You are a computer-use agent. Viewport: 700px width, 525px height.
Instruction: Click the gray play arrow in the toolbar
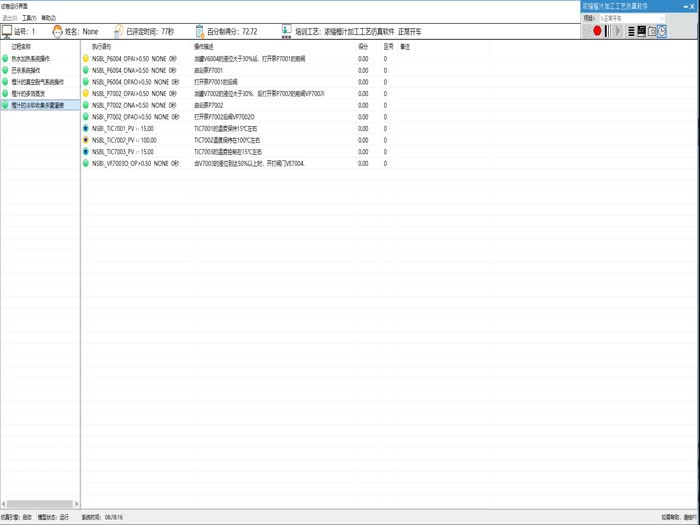coord(618,31)
